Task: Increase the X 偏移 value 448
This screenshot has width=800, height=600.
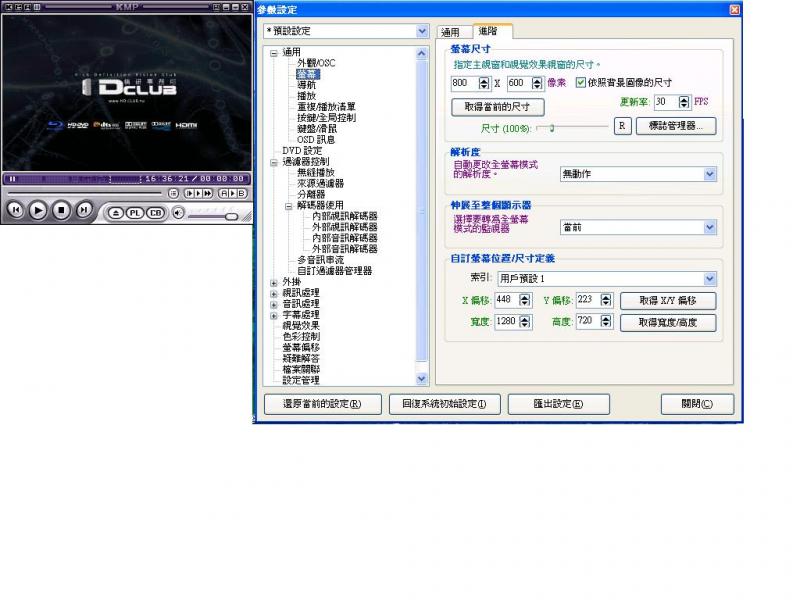Action: (x=524, y=297)
